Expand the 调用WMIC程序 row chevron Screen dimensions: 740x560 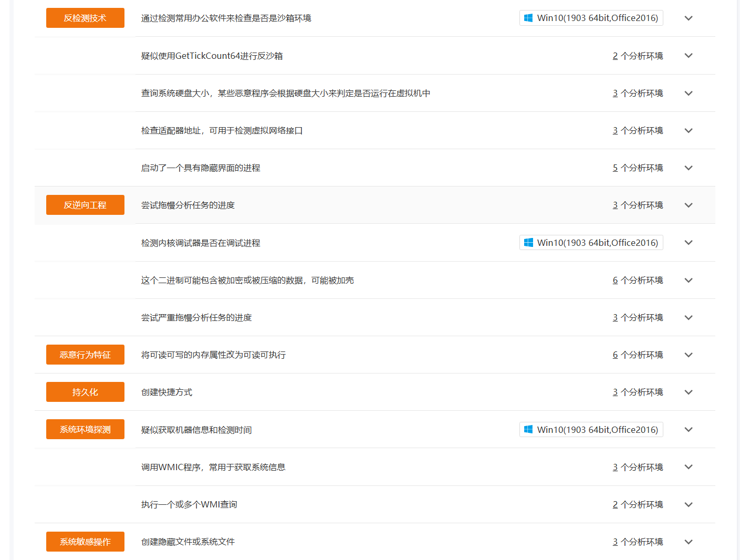(x=689, y=467)
